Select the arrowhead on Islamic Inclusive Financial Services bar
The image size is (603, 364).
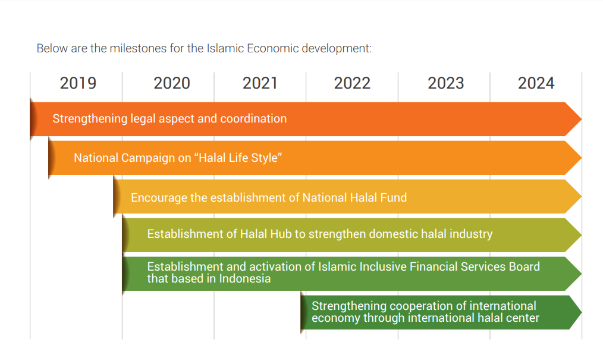tap(576, 274)
